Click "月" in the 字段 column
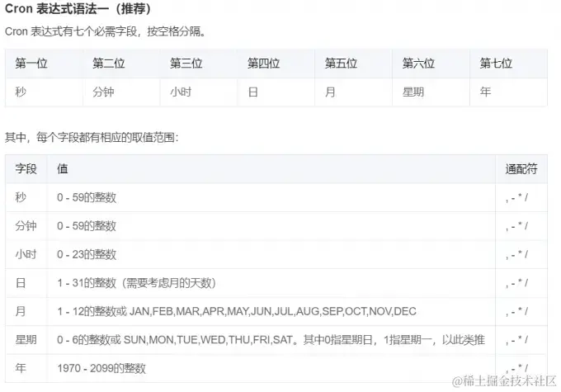This screenshot has width=561, height=392. point(21,311)
